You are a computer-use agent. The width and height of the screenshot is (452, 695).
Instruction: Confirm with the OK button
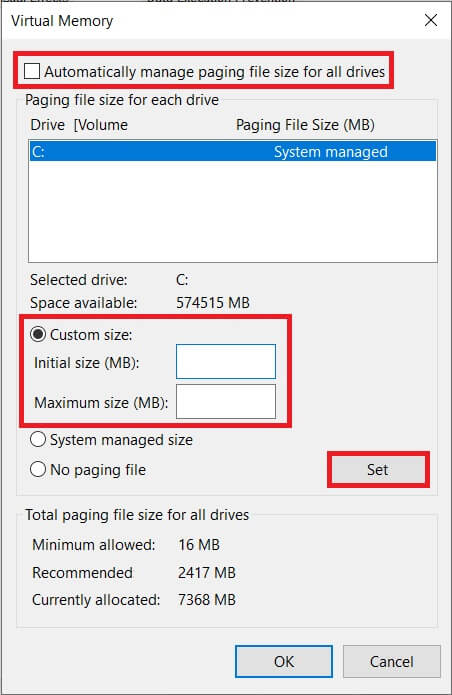pos(284,661)
